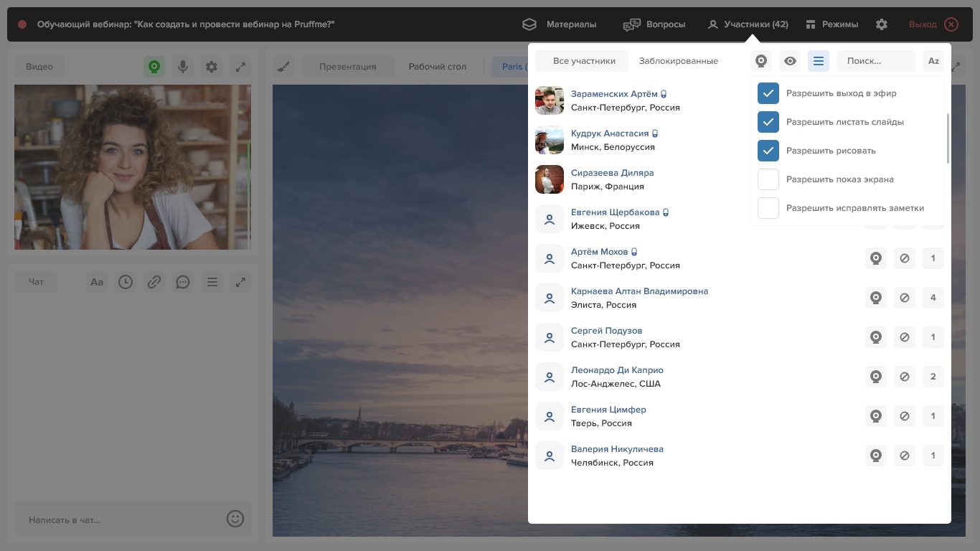Click the chat link icon
Viewport: 980px width, 551px height.
click(x=154, y=282)
